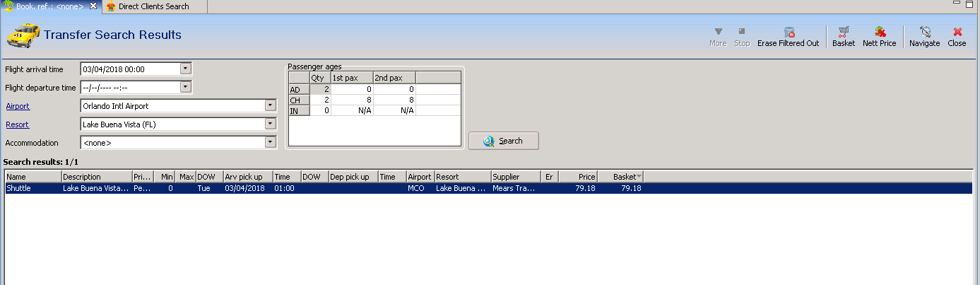The height and width of the screenshot is (285, 980).
Task: Select the Shuttle result row
Action: 488,189
